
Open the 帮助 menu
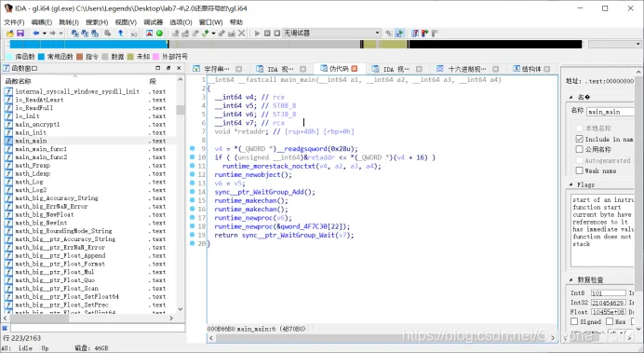tap(236, 22)
